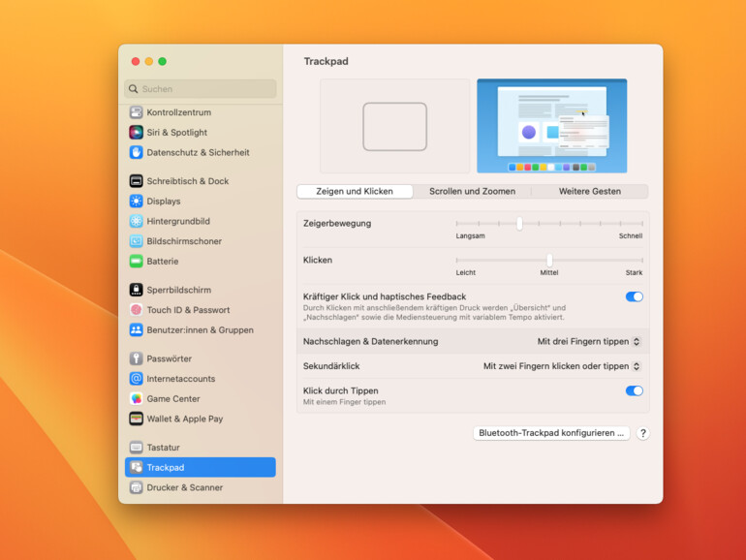Focus the Suchen search field
746x560 pixels.
tap(201, 89)
